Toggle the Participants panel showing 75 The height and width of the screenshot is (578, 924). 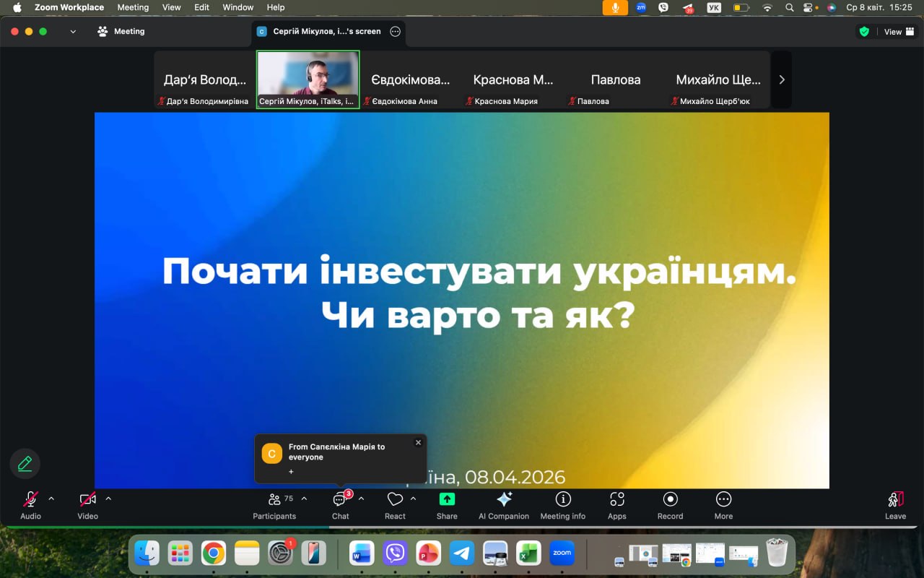[274, 500]
